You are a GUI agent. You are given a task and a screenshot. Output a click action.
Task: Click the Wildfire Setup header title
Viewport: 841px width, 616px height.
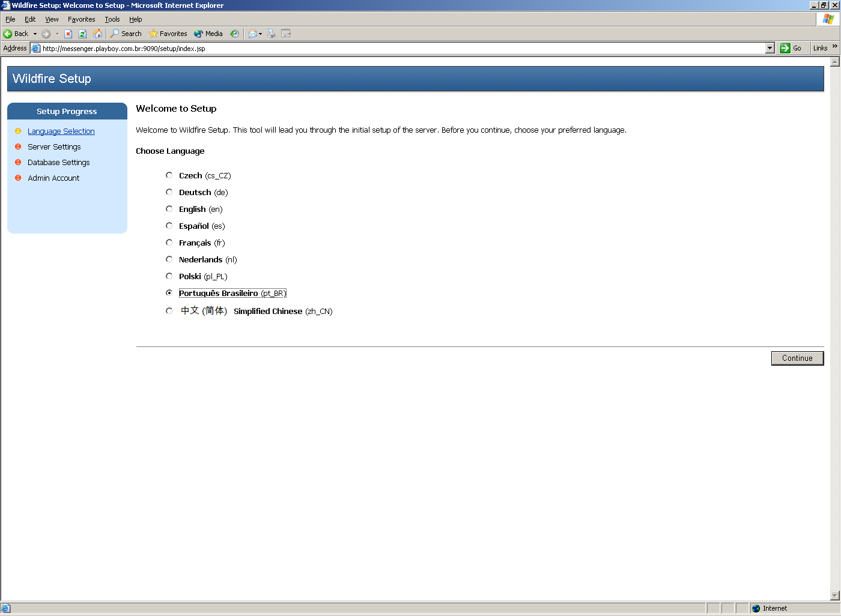(x=52, y=79)
